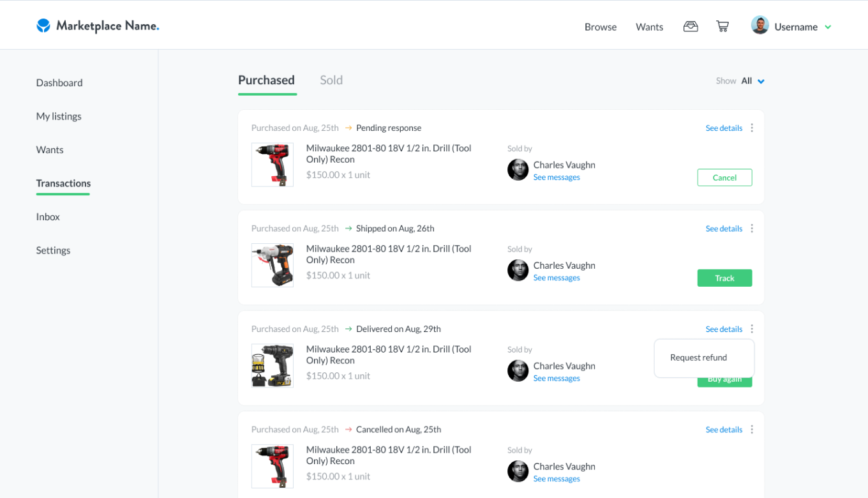Click Charles Vaughn name in Pending response order
This screenshot has width=868, height=498.
tap(564, 165)
